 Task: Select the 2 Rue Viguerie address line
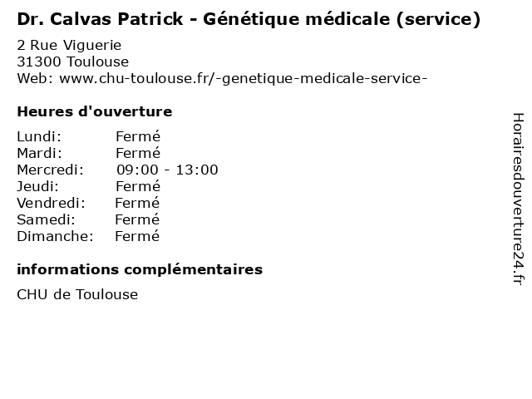click(x=69, y=45)
